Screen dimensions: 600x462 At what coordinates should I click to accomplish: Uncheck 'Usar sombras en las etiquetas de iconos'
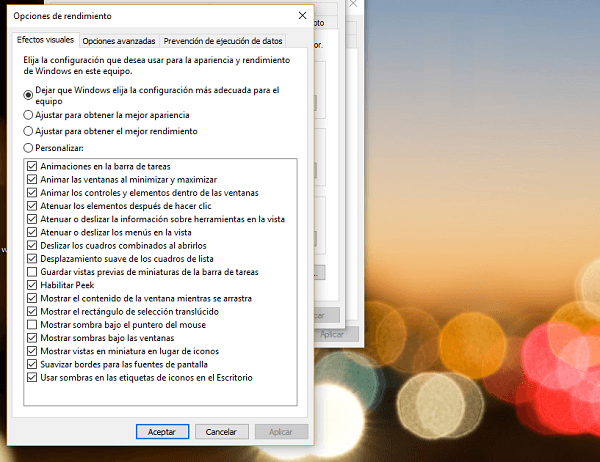[x=33, y=378]
